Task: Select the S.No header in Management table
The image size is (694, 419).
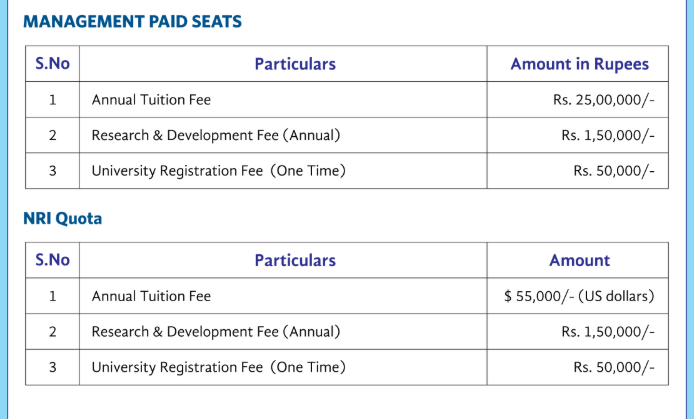Action: coord(52,64)
